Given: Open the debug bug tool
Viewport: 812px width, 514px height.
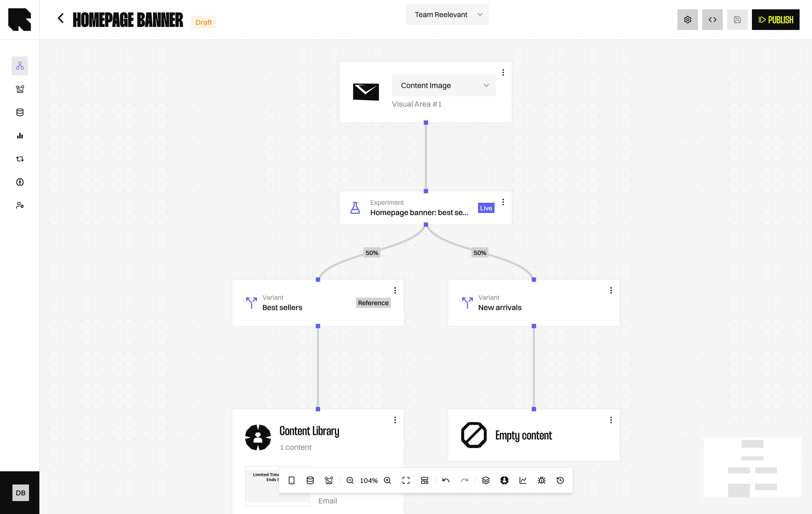Looking at the screenshot, I should pos(542,480).
